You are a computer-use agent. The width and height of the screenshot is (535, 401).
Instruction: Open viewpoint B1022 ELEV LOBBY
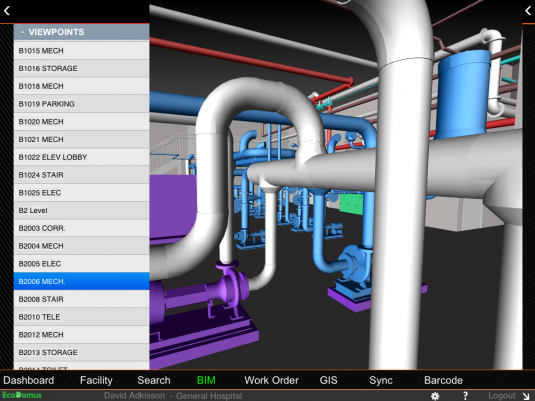[x=82, y=157]
